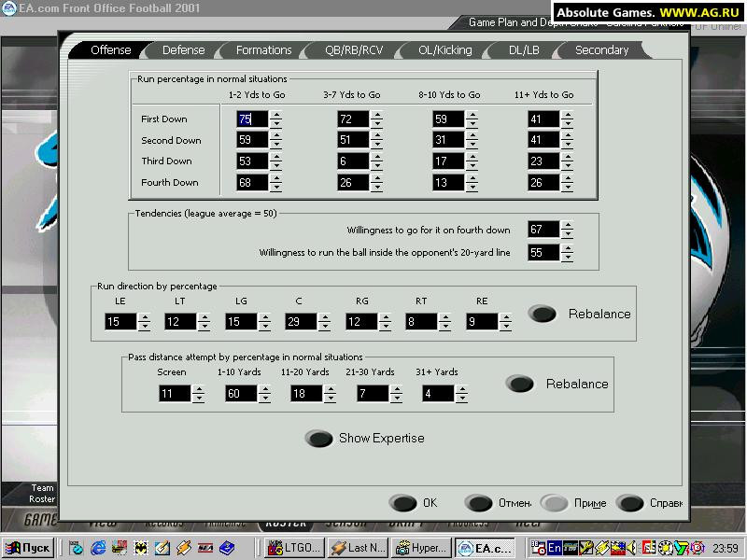The image size is (747, 560).
Task: Click the blue book quick launch icon
Action: pyautogui.click(x=227, y=548)
